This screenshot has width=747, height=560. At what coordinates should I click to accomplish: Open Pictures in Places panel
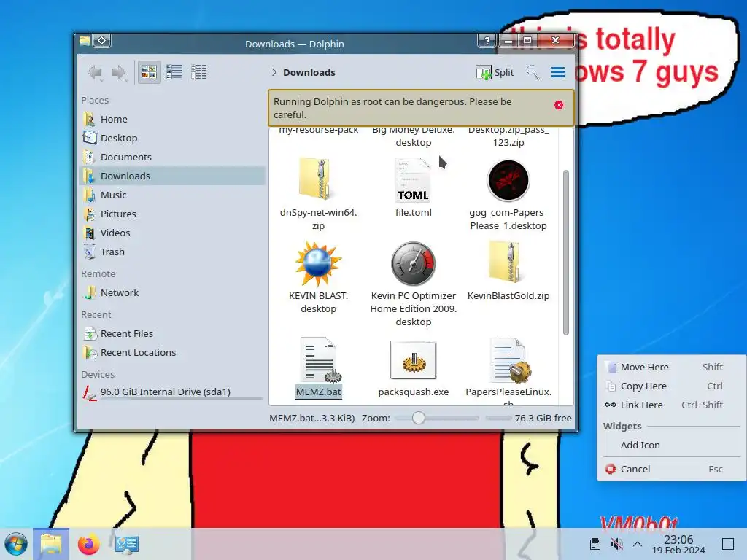coord(172,214)
